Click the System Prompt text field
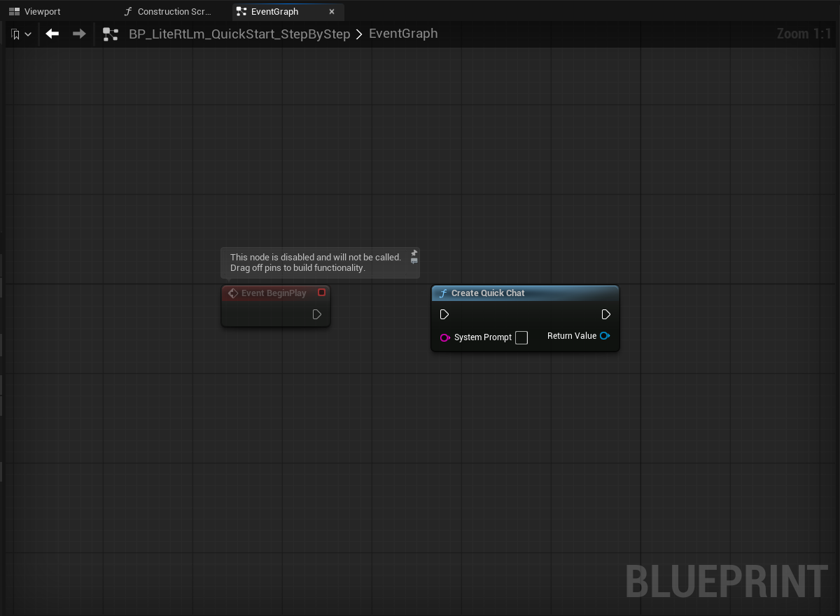This screenshot has width=840, height=616. point(521,337)
